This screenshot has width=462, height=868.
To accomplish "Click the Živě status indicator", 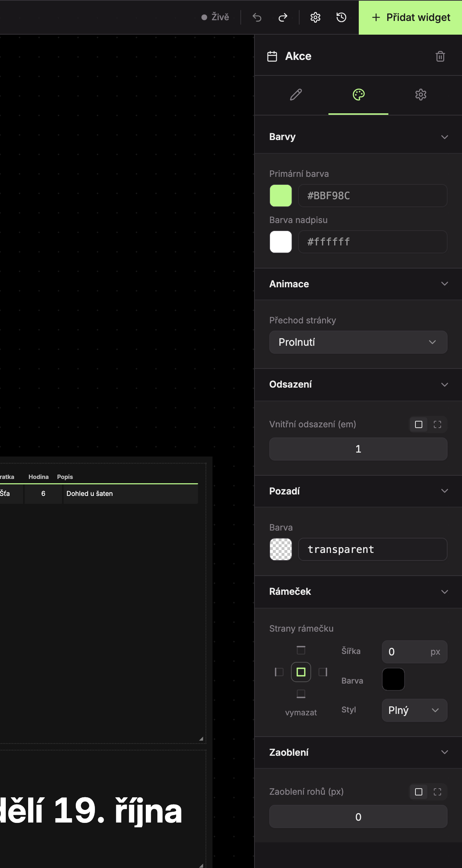I will tap(215, 17).
